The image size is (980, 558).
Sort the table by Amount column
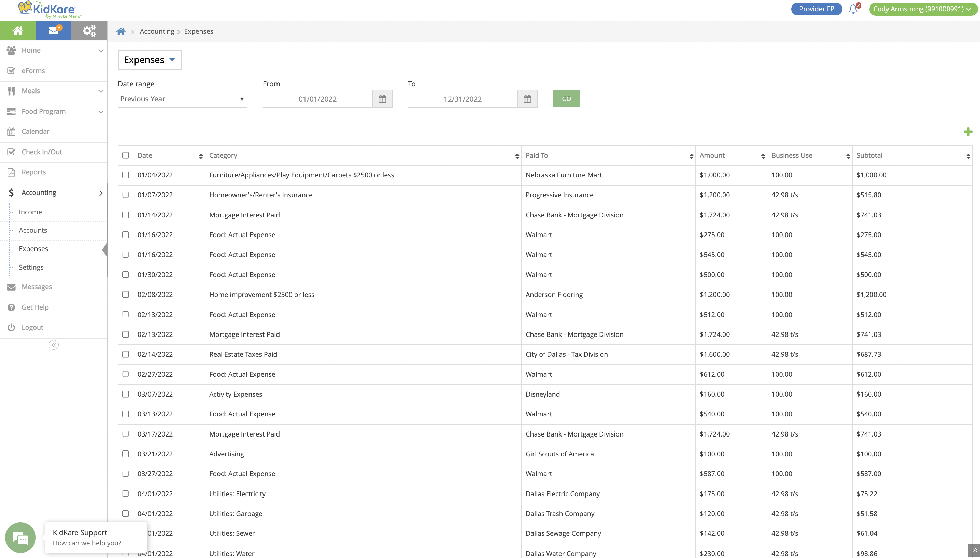(x=762, y=156)
